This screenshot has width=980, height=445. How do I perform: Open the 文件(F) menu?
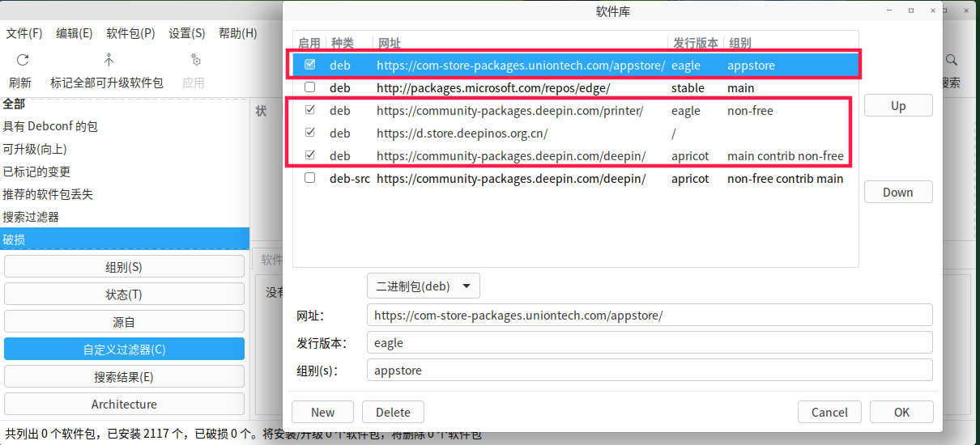point(24,33)
